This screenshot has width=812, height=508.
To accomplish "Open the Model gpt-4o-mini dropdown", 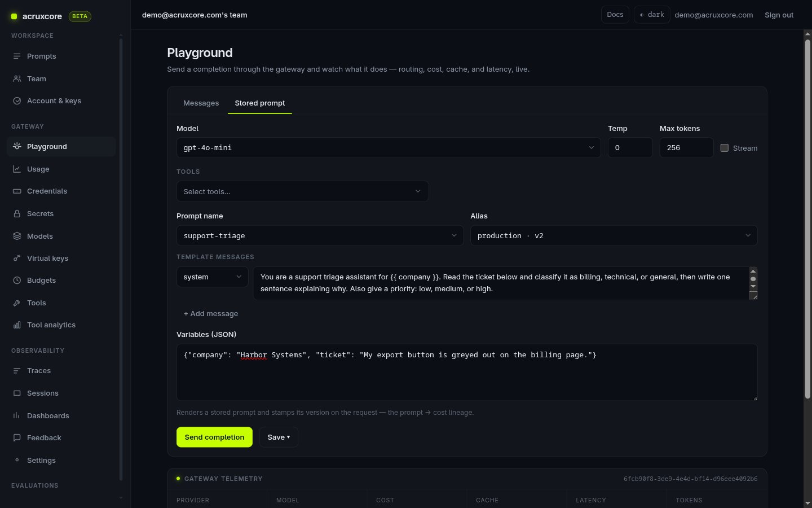I will pyautogui.click(x=389, y=148).
